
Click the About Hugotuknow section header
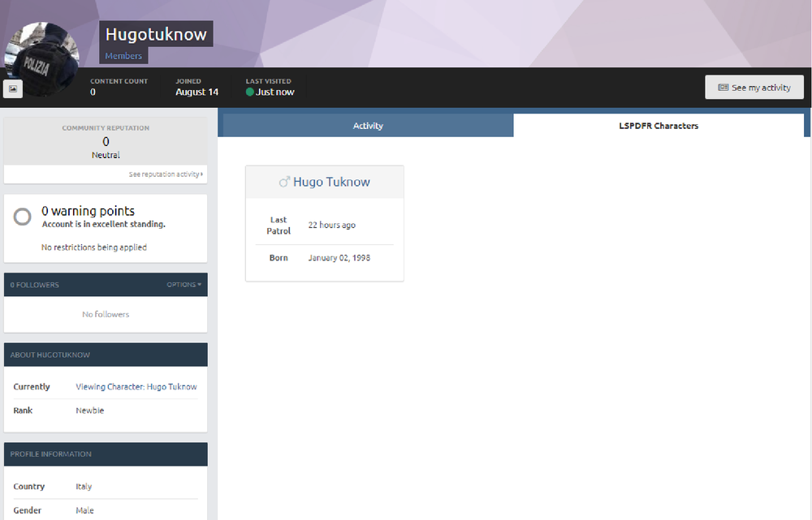pos(106,355)
